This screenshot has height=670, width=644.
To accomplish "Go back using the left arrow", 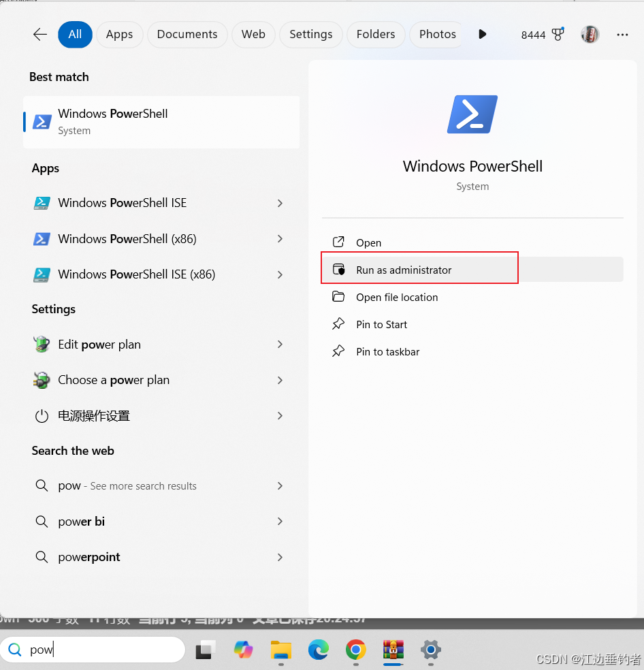I will click(x=39, y=34).
